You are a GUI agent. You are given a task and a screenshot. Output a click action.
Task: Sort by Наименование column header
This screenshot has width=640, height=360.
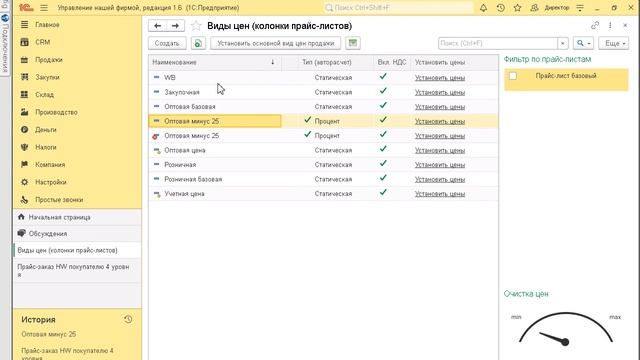[215, 62]
